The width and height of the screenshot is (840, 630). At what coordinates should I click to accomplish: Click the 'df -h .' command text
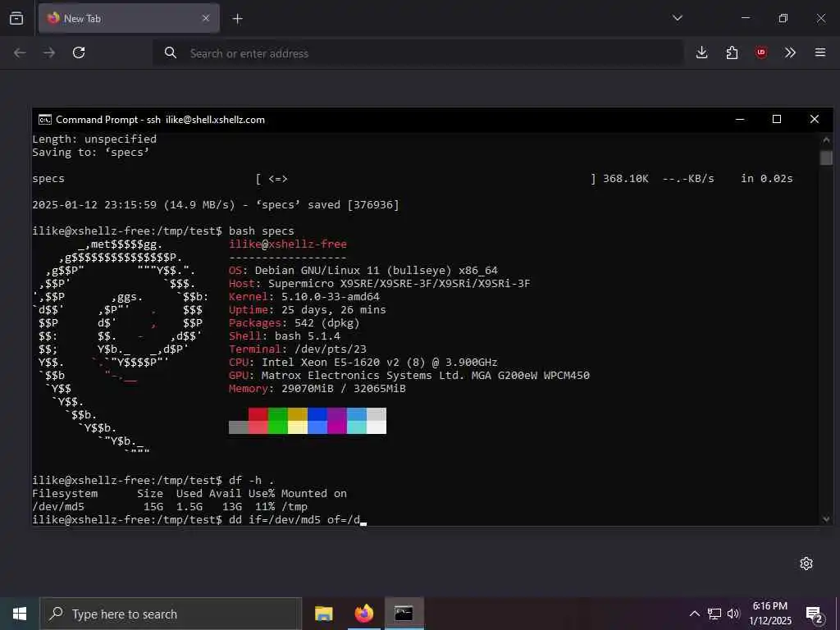pos(251,480)
